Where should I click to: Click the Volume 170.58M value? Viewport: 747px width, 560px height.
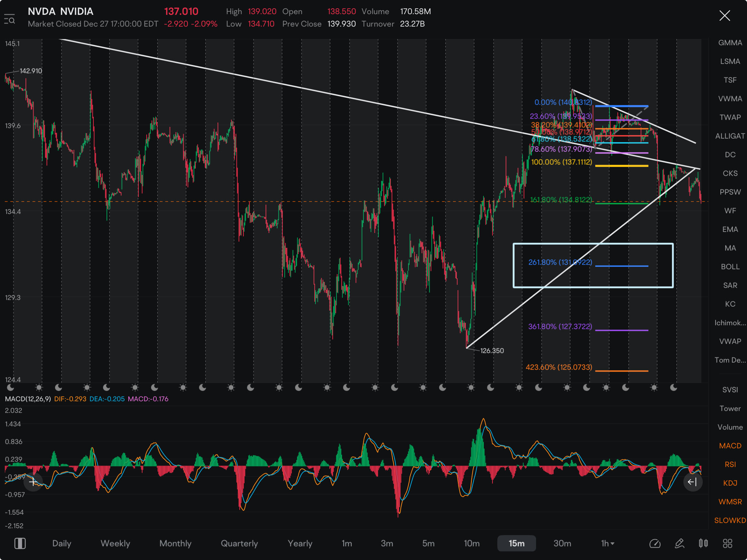(x=415, y=11)
